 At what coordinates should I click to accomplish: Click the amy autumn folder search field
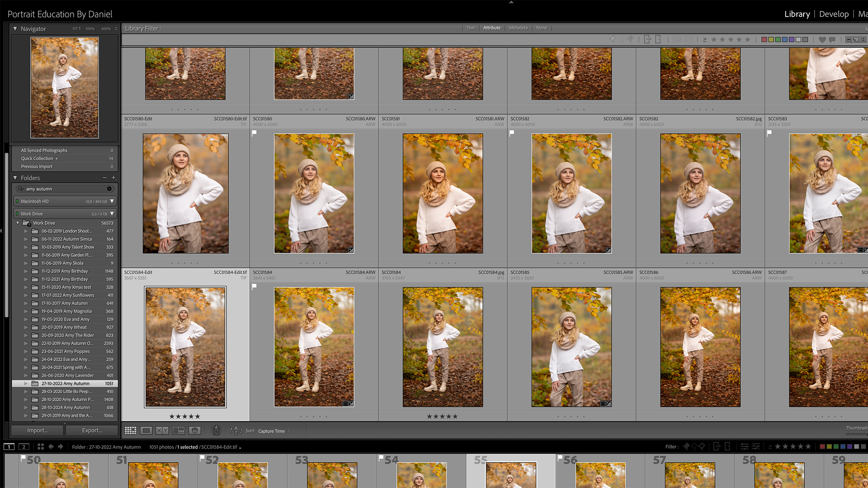coord(64,189)
